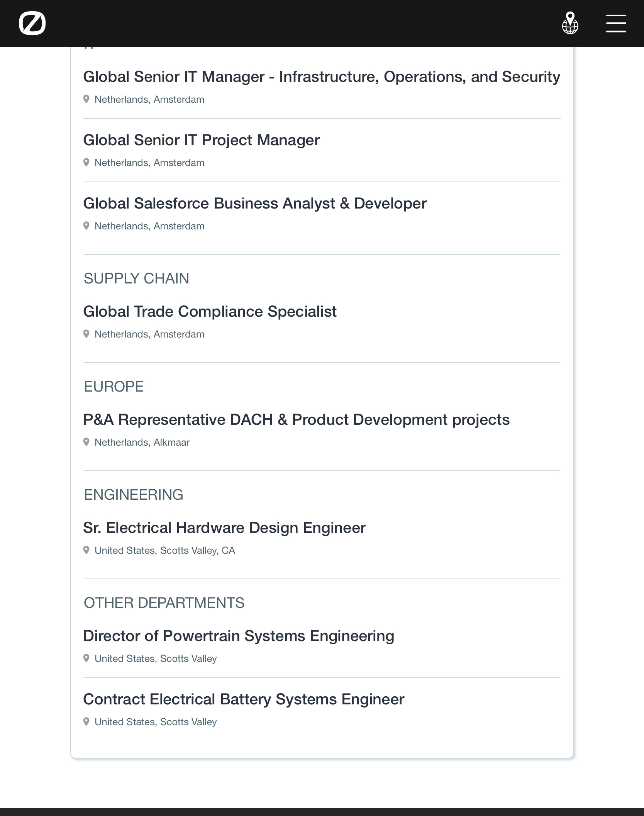
Task: Open Contract Electrical Battery Systems Engineer job
Action: point(244,699)
